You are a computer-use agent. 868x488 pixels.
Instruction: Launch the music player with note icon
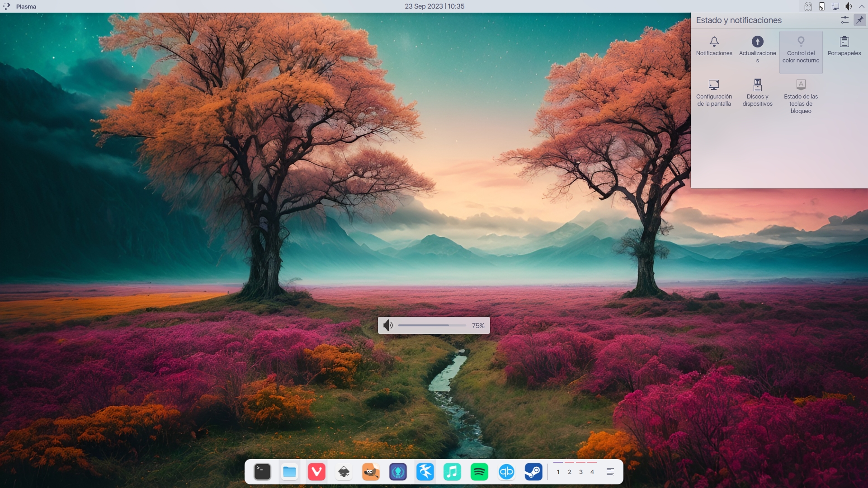452,472
